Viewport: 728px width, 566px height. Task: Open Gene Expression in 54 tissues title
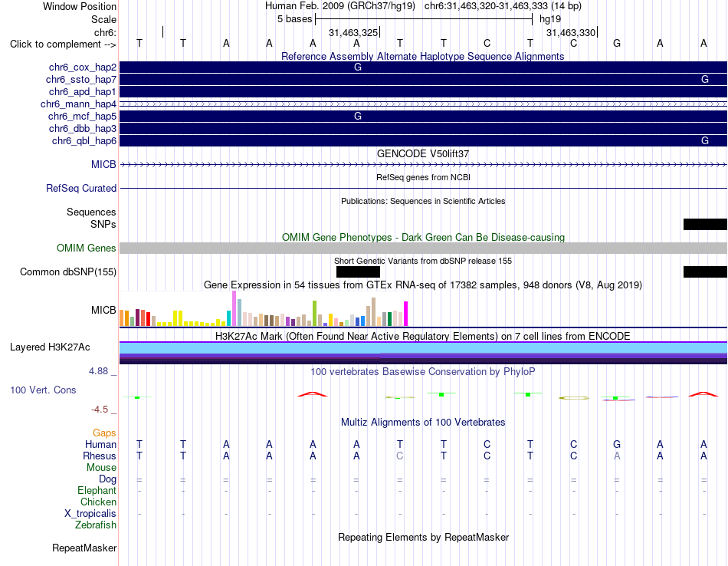[423, 285]
